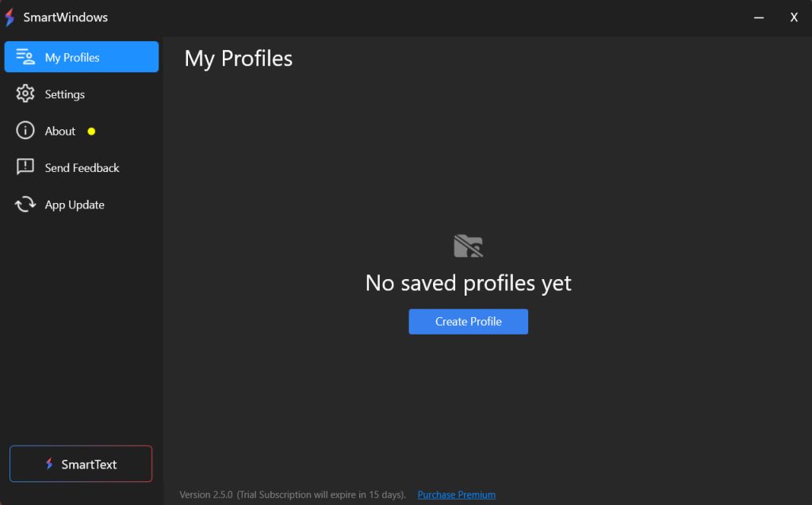
Task: Open the SmartText button
Action: (x=81, y=464)
